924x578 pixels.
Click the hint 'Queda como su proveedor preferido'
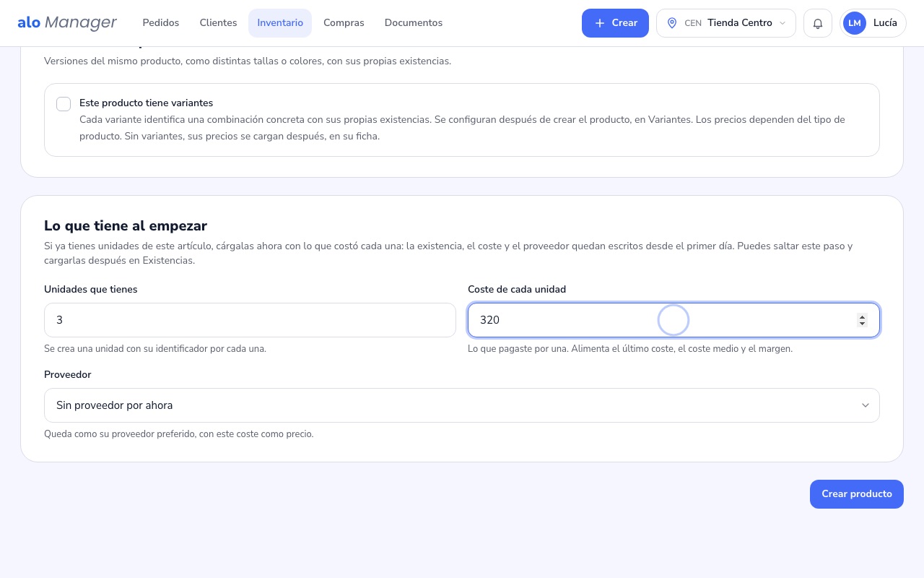tap(179, 434)
